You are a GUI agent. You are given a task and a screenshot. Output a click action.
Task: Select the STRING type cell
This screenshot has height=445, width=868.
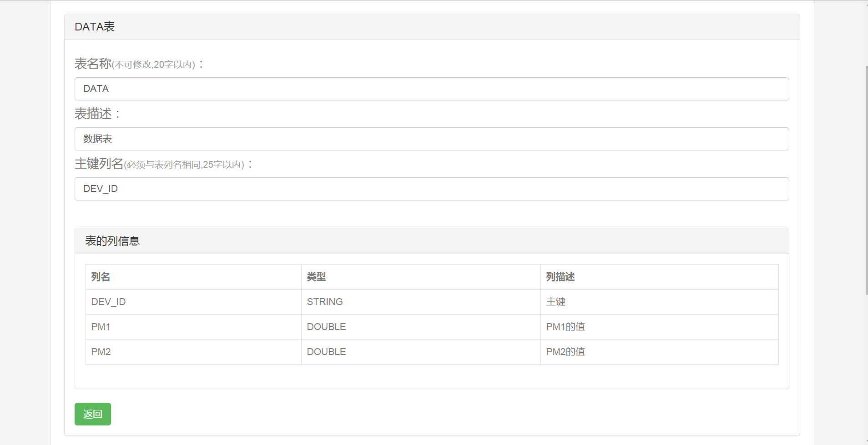pos(325,302)
